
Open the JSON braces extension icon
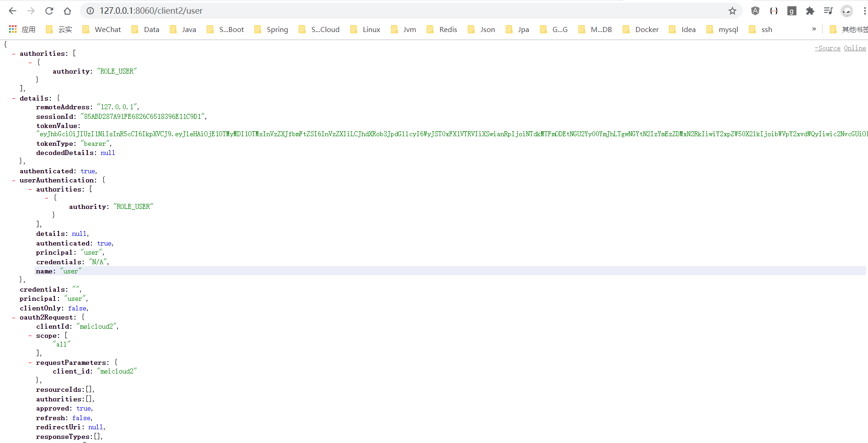pos(773,11)
